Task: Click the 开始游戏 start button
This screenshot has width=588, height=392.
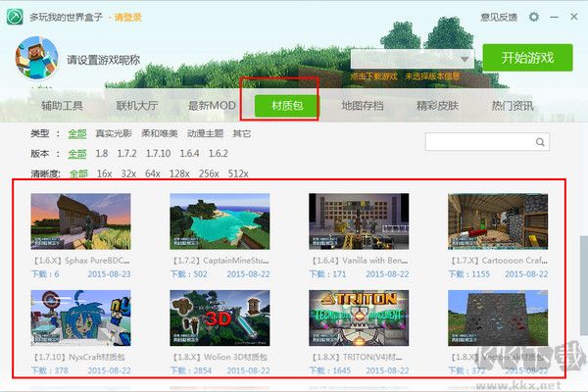Action: click(527, 58)
